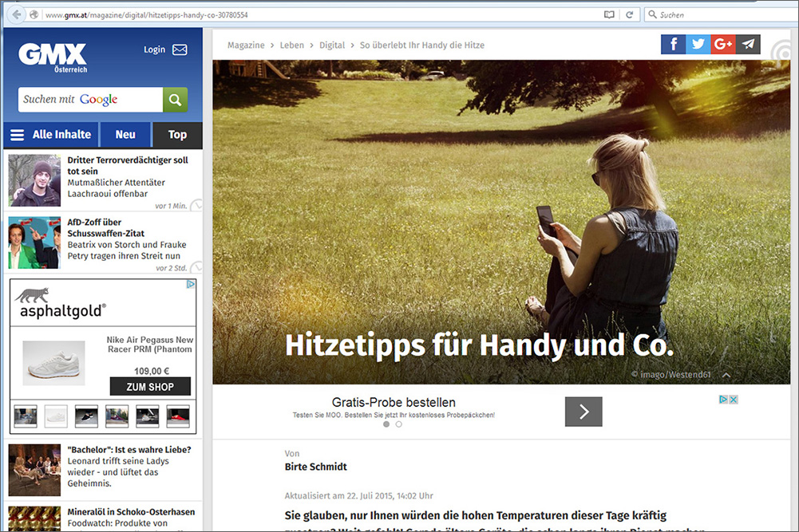The width and height of the screenshot is (799, 532).
Task: Click the Osterhasen news thumbnail
Action: pyautogui.click(x=34, y=518)
